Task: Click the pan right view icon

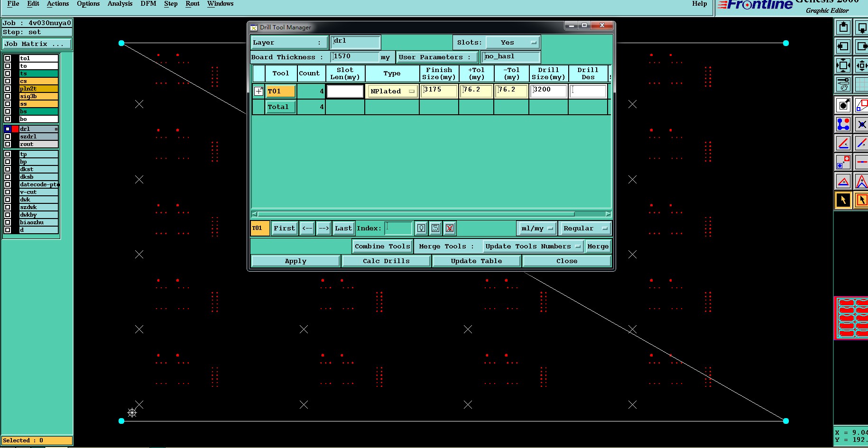Action: 861,46
